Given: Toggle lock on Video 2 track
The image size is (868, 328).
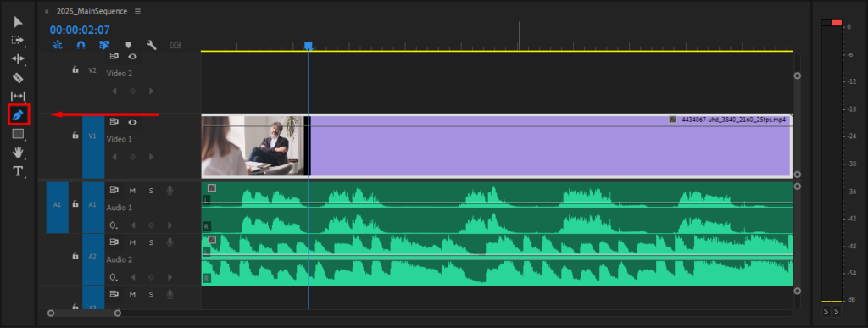Looking at the screenshot, I should point(75,69).
